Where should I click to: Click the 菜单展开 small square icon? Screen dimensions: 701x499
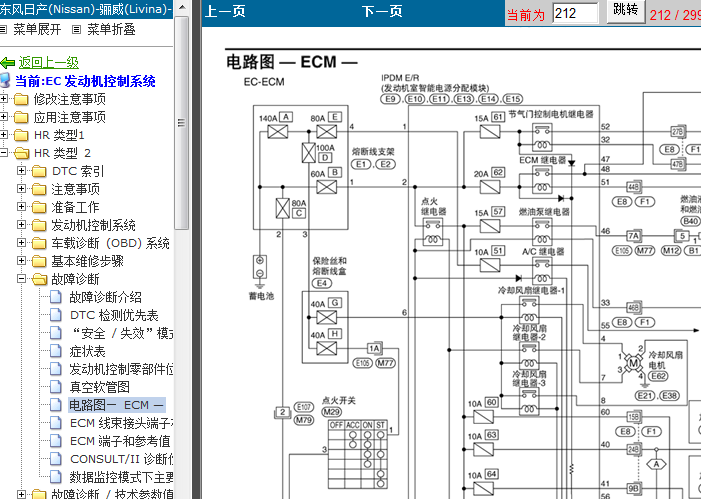(x=4, y=30)
